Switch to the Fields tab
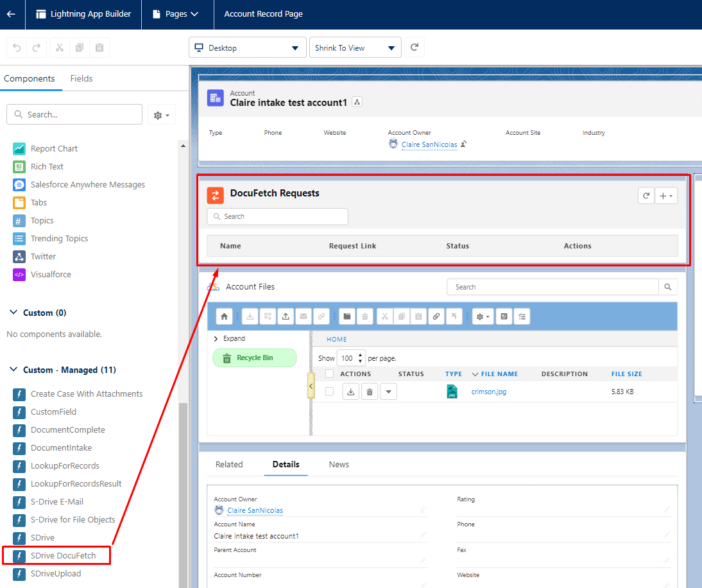The width and height of the screenshot is (702, 588). (x=81, y=78)
